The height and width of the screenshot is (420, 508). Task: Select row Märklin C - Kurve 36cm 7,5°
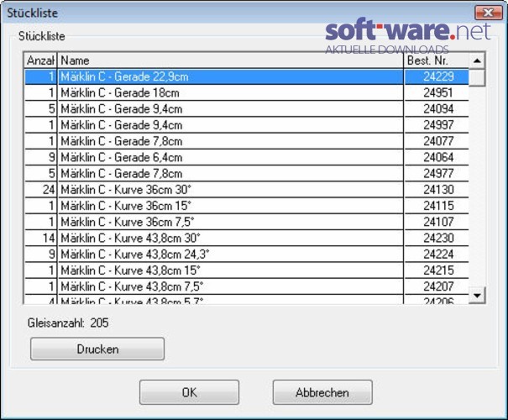click(247, 222)
